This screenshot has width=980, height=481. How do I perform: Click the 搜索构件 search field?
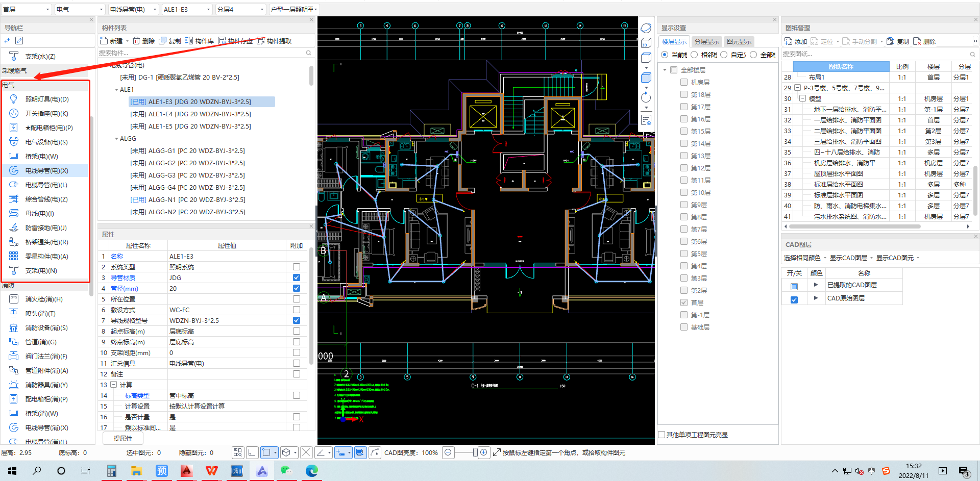pos(205,53)
